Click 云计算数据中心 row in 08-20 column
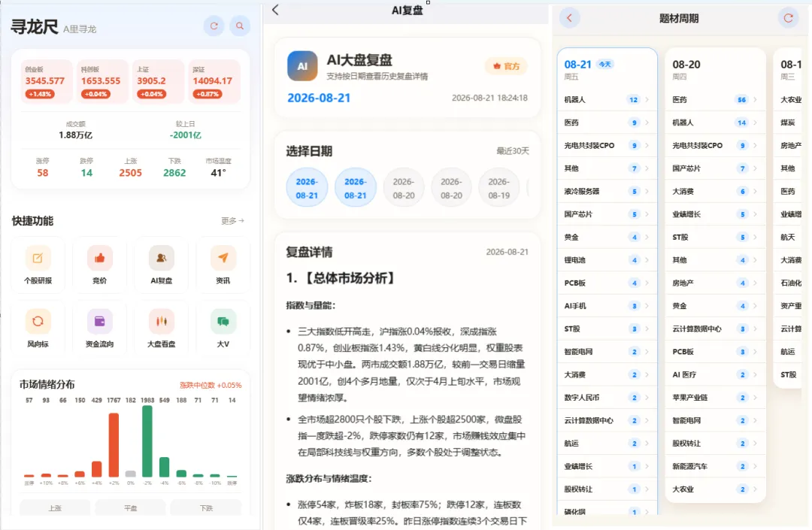The height and width of the screenshot is (530, 812). pos(715,329)
